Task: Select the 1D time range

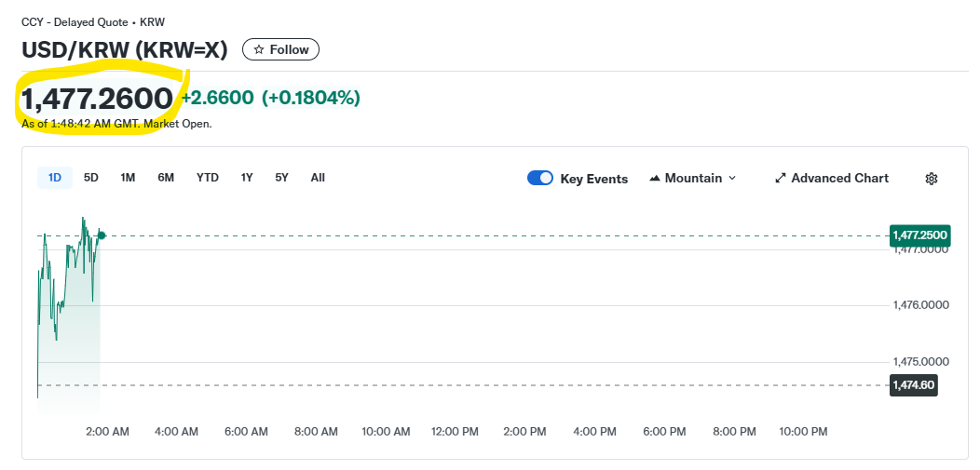Action: [55, 178]
